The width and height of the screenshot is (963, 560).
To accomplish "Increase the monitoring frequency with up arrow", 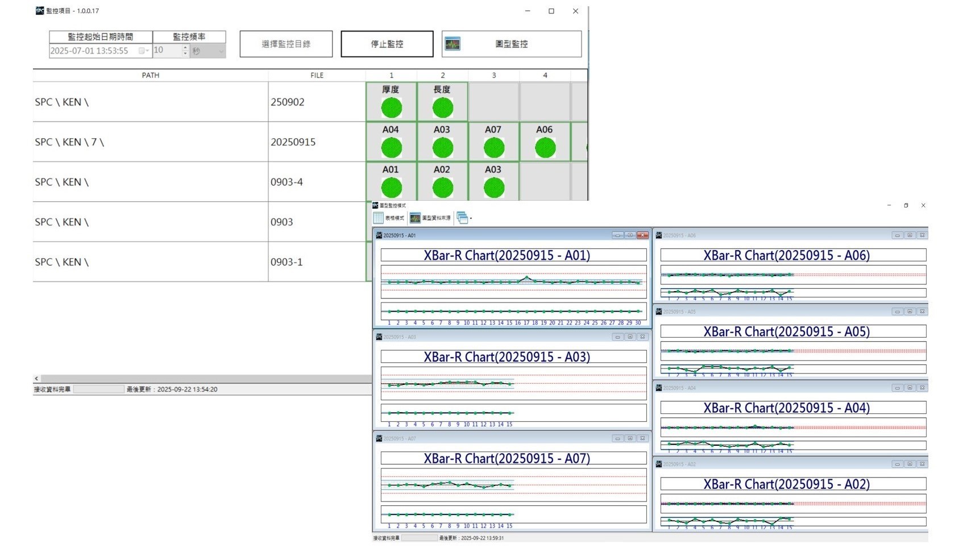I will point(185,48).
